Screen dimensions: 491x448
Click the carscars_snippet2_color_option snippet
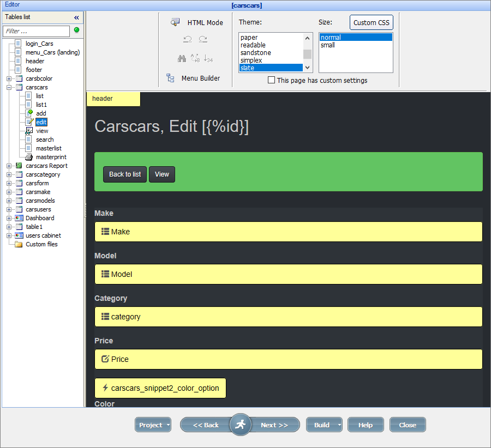click(x=160, y=388)
